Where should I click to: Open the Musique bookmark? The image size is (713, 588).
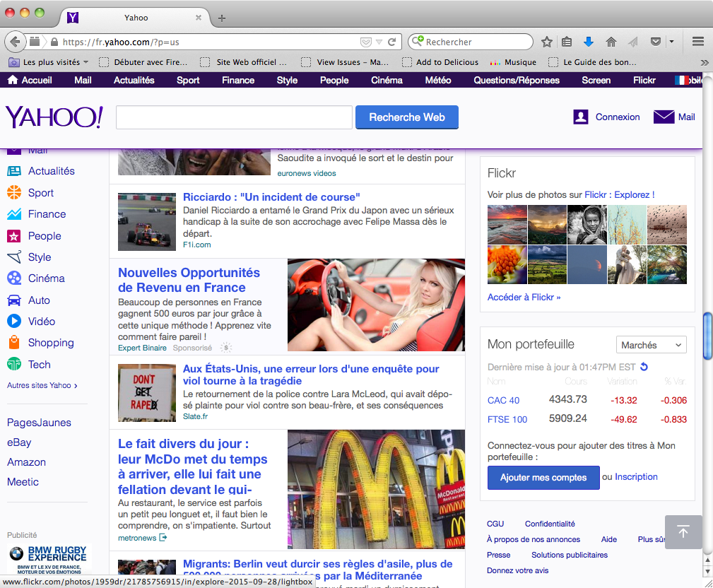click(x=514, y=62)
